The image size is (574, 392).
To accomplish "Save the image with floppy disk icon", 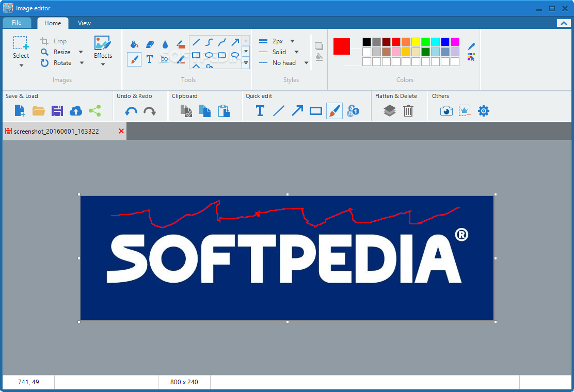I will point(57,111).
